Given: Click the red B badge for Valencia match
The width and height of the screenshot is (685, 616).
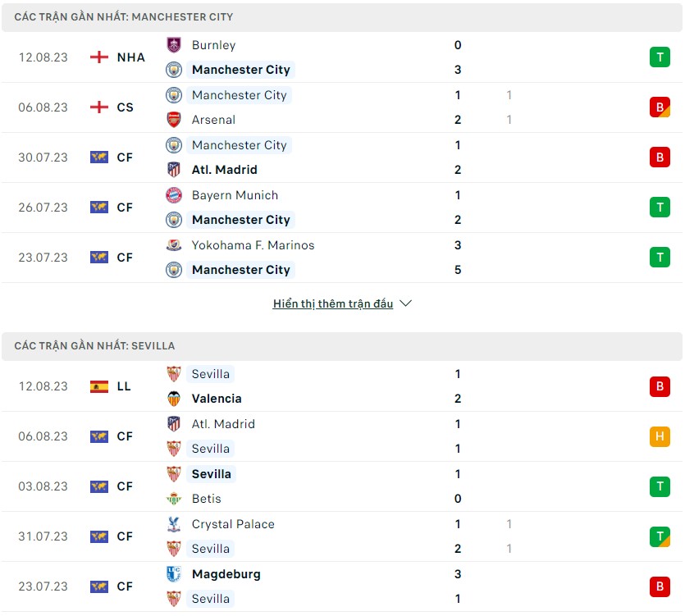Looking at the screenshot, I should 660,386.
